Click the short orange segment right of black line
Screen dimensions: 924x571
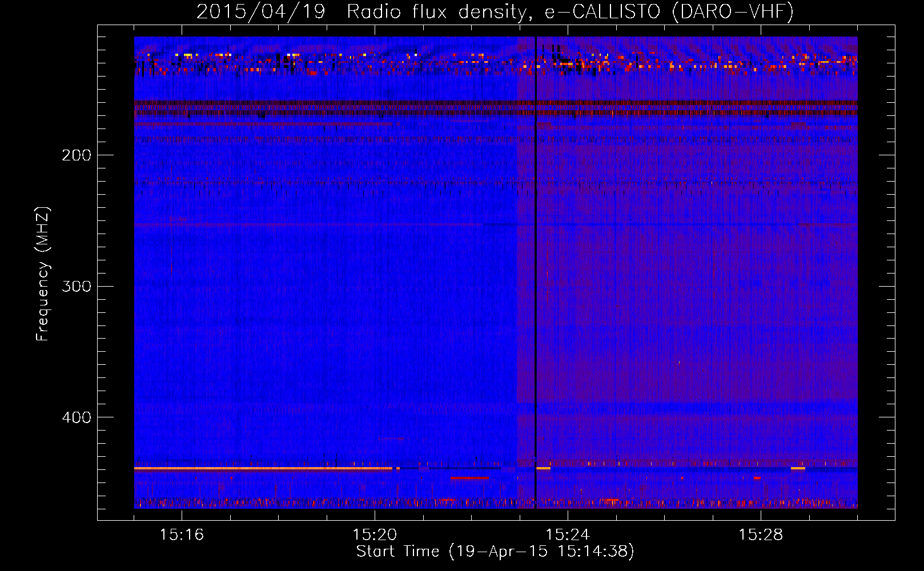(x=544, y=468)
